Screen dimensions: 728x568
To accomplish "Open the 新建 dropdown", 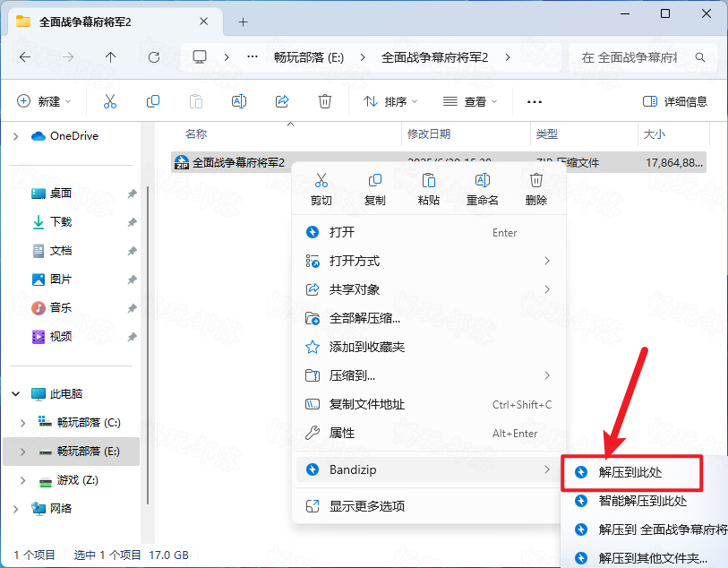I will (44, 101).
